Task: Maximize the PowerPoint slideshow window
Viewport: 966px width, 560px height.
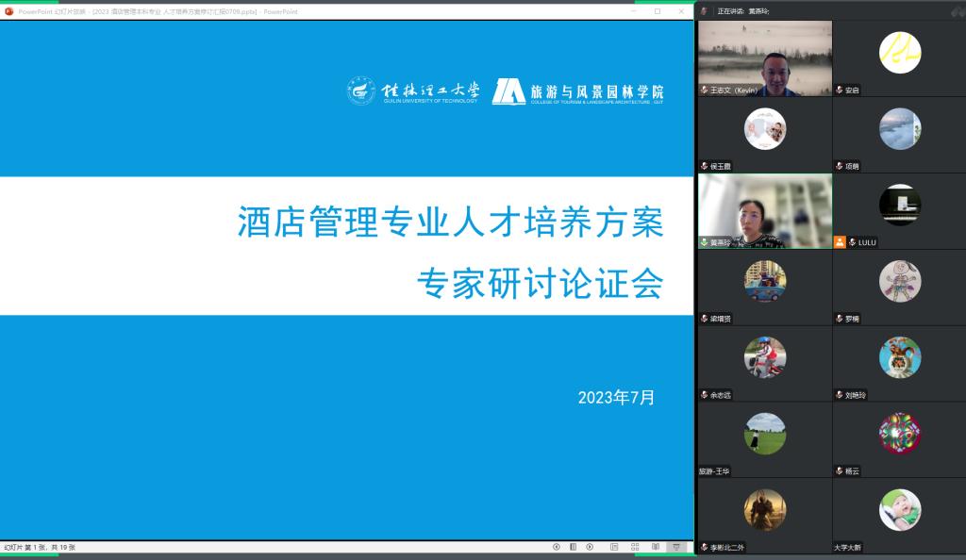Action: tap(658, 11)
